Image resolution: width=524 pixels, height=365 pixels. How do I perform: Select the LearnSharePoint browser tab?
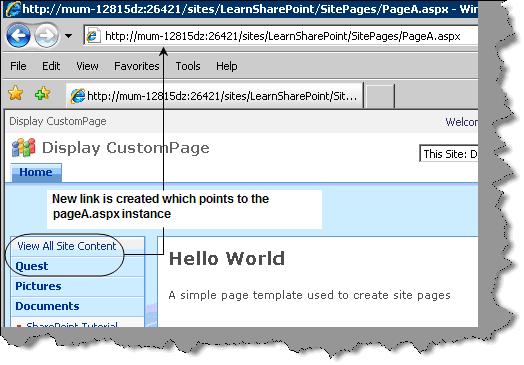214,96
